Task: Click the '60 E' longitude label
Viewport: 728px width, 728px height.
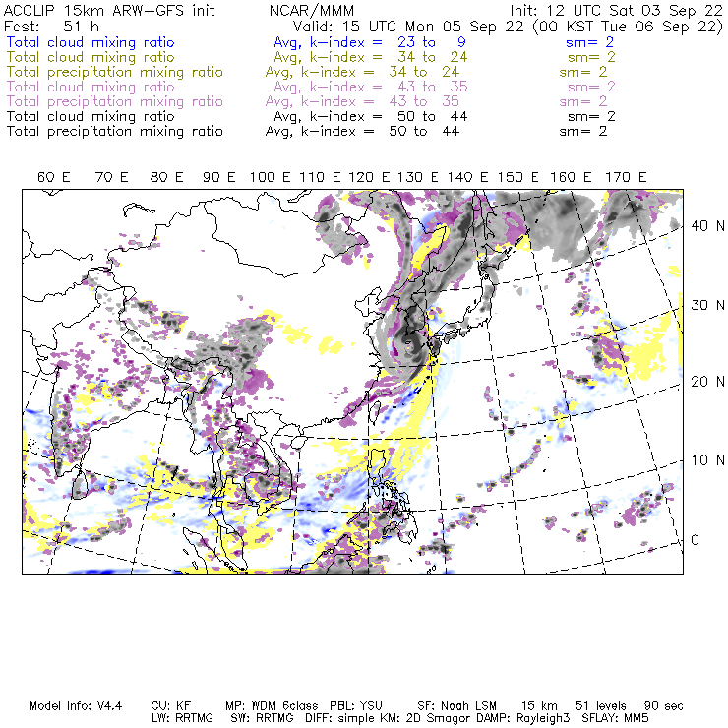Action: coord(54,177)
